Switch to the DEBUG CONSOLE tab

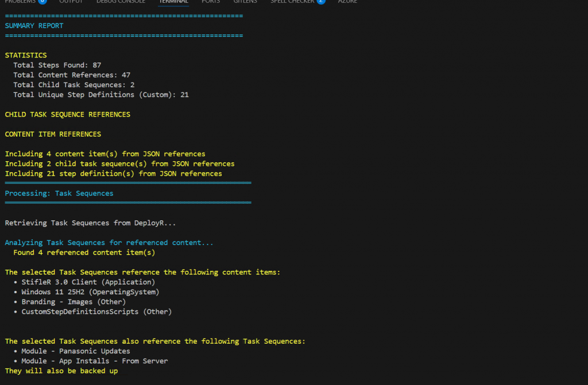click(121, 2)
